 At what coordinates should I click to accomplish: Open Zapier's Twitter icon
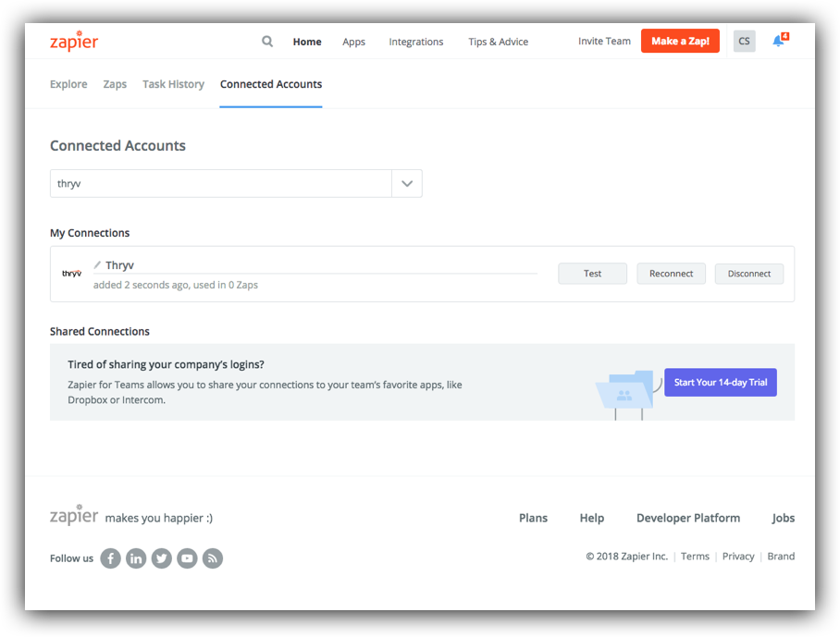coord(161,558)
